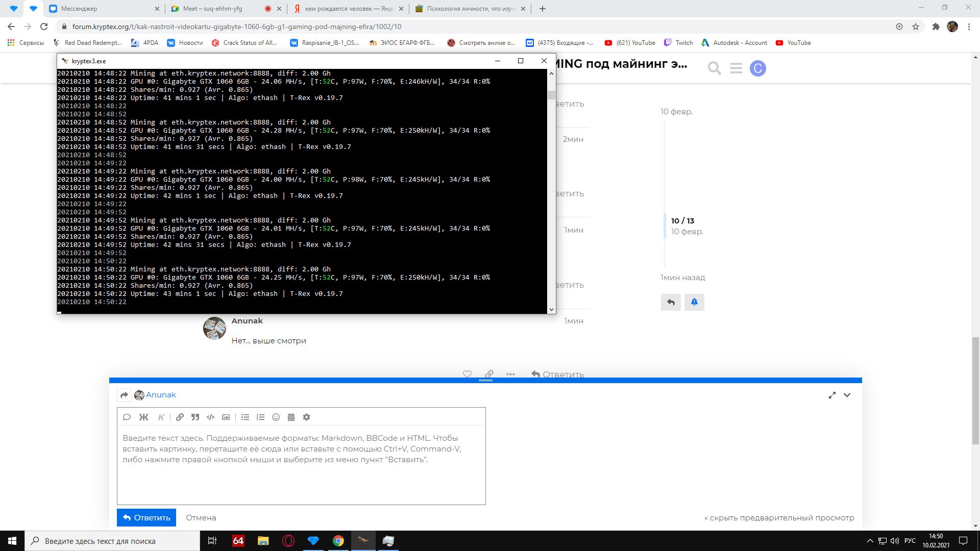Click Отмена to cancel reply
The height and width of the screenshot is (551, 980).
click(201, 517)
